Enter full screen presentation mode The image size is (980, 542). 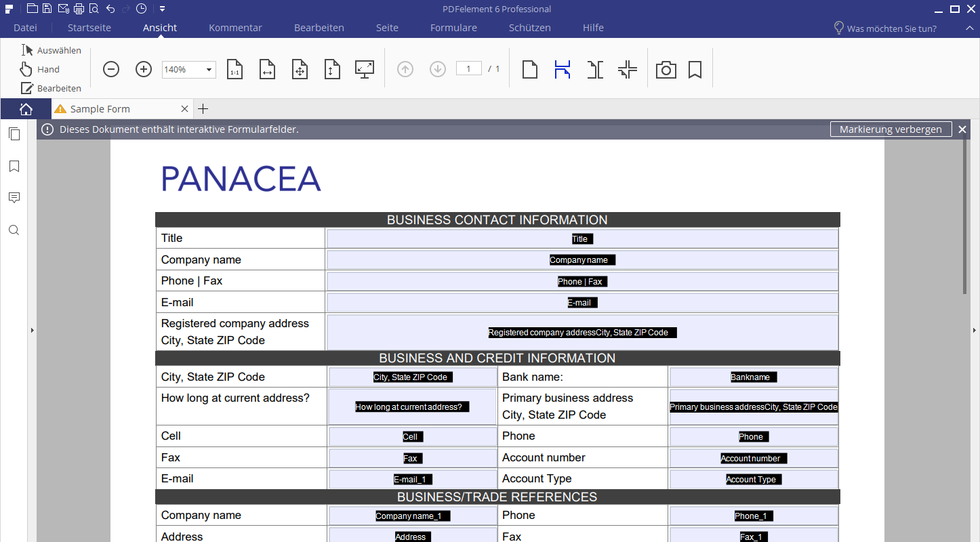[365, 69]
